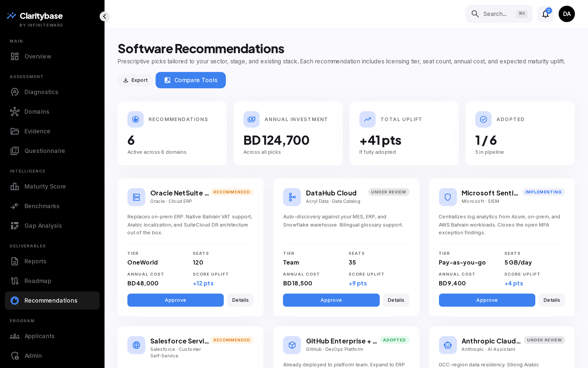
Task: Click the Pay-as-you-go tier value
Action: [462, 263]
